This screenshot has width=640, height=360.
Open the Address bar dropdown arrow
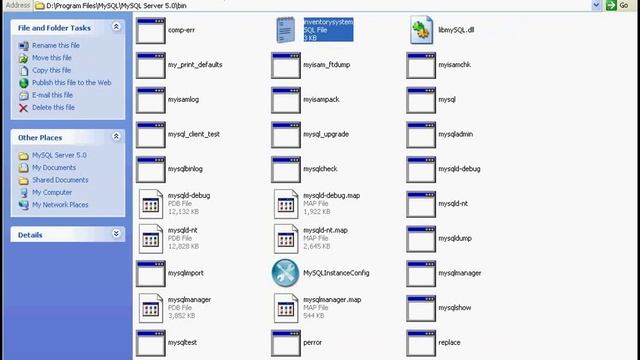596,5
